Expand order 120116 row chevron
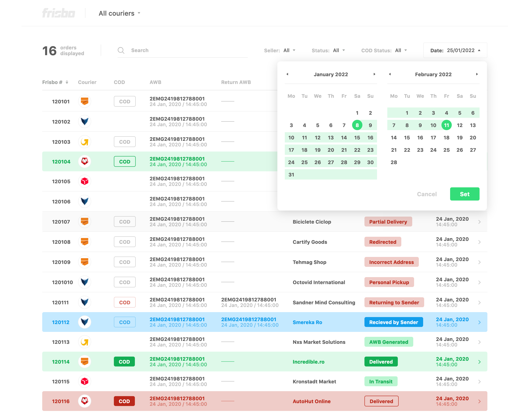 [479, 401]
